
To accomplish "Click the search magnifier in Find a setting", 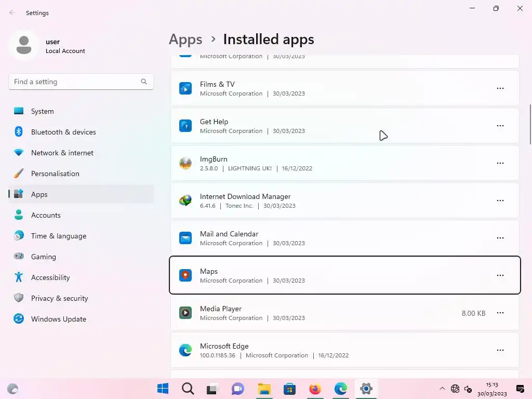I will click(144, 82).
